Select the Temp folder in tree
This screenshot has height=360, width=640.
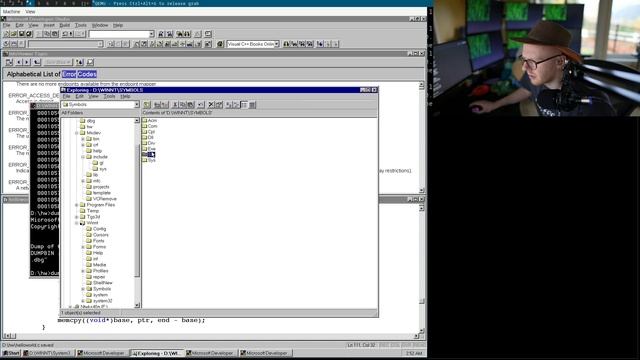click(89, 211)
